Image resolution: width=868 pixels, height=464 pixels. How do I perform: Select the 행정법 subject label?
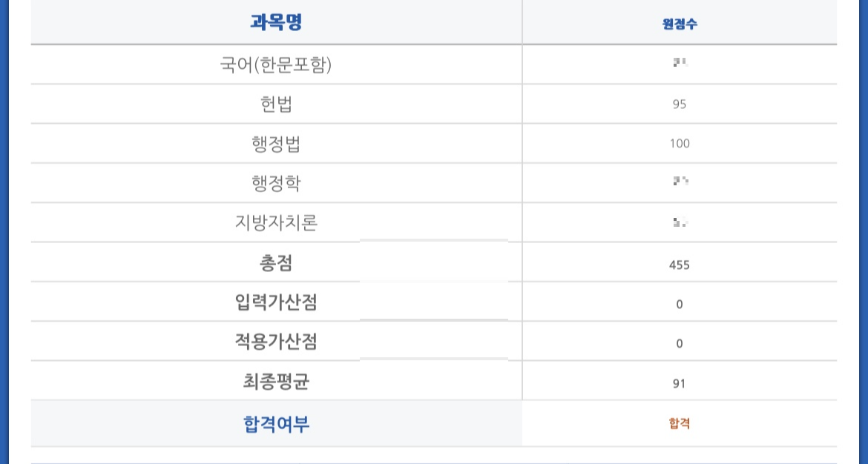coord(276,144)
